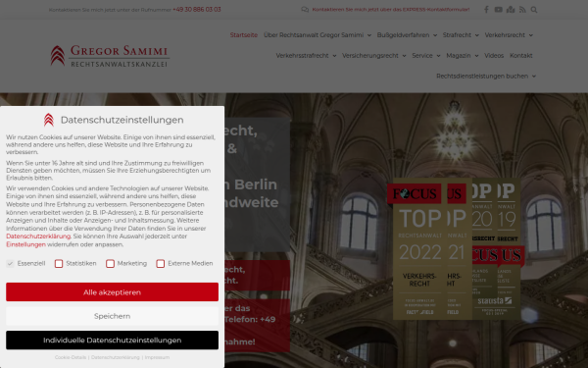Open the EXPRESS-Kontaktformular link
Screen dimensions: 588x368
point(391,10)
